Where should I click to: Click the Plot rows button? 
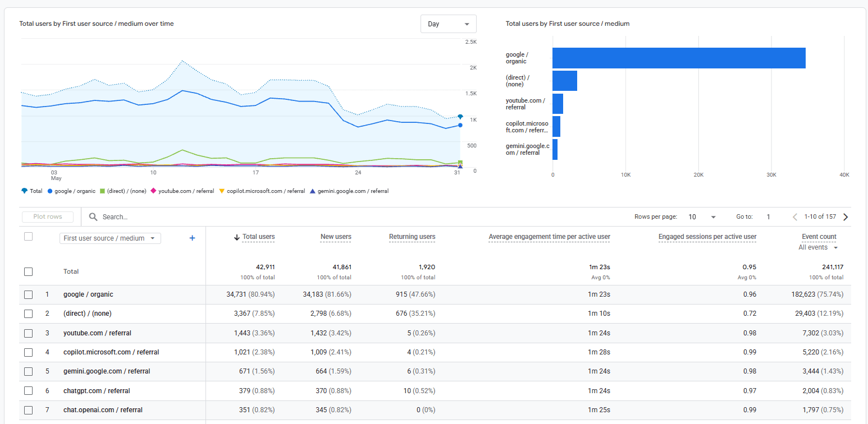[48, 216]
